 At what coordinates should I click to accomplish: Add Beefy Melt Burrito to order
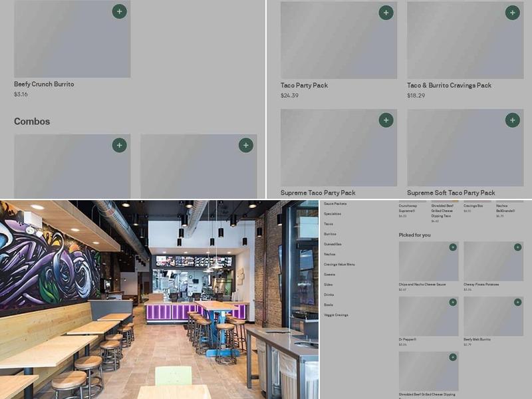517,302
